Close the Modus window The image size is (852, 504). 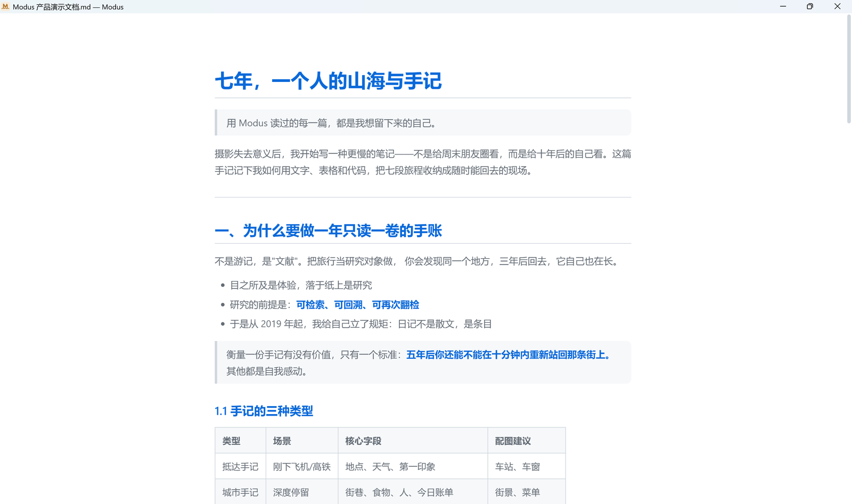click(838, 6)
